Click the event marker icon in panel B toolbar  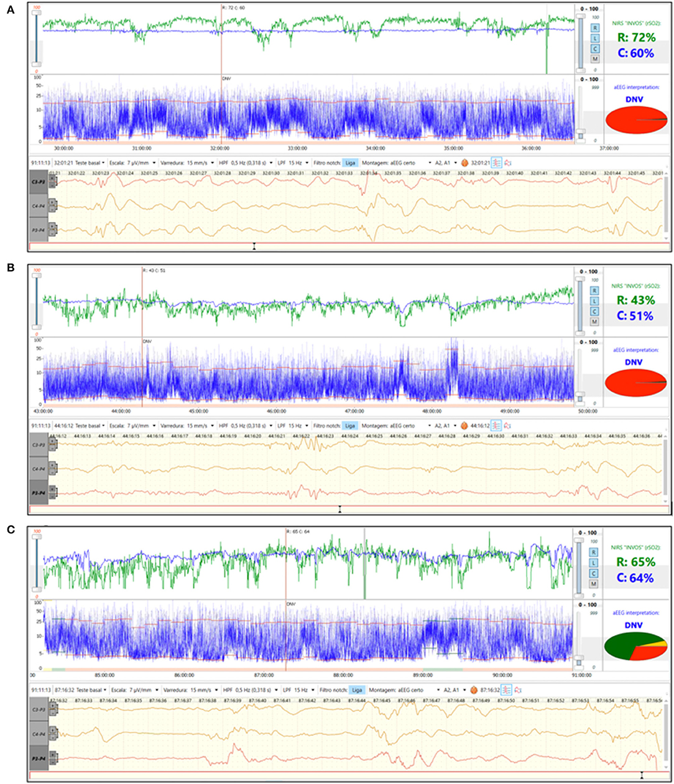[508, 425]
